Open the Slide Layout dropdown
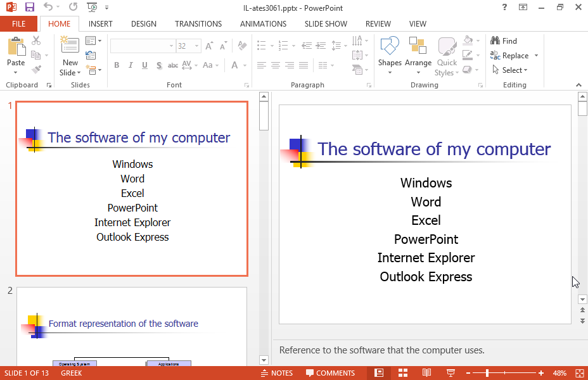Viewport: 588px width, 380px height. point(94,41)
